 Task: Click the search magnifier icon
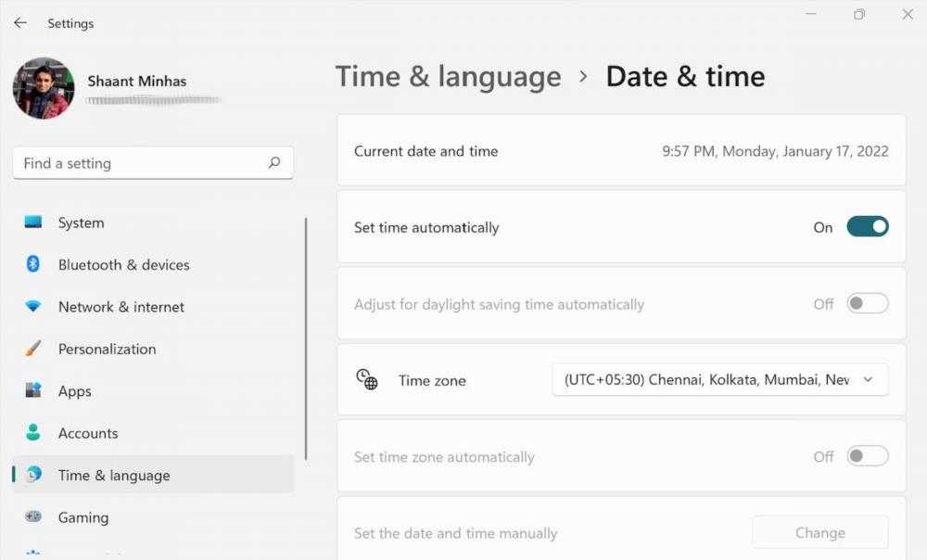coord(274,163)
